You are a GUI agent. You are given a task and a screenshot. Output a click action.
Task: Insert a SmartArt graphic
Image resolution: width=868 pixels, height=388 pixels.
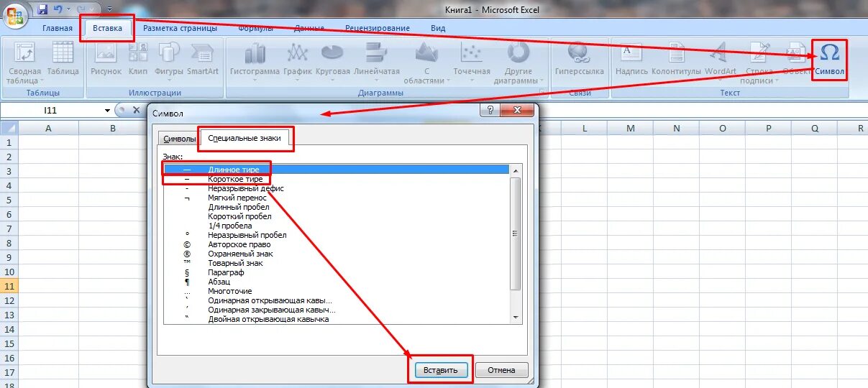tap(203, 60)
